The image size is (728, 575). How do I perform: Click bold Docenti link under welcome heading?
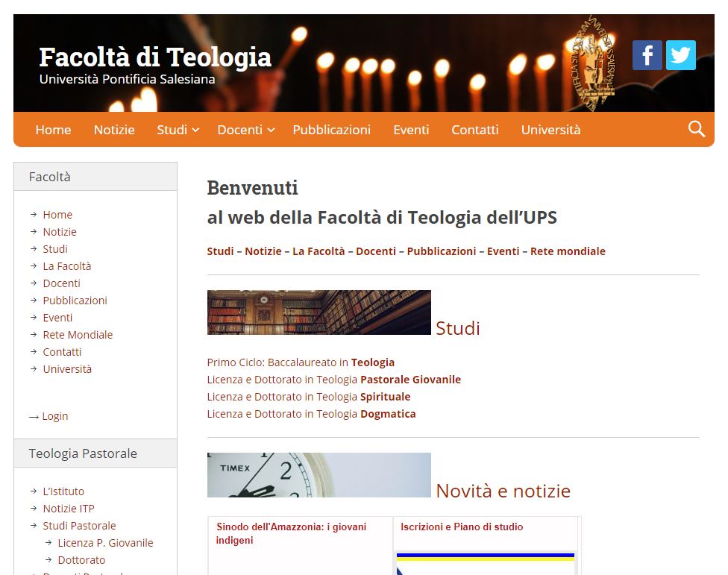[x=376, y=251]
